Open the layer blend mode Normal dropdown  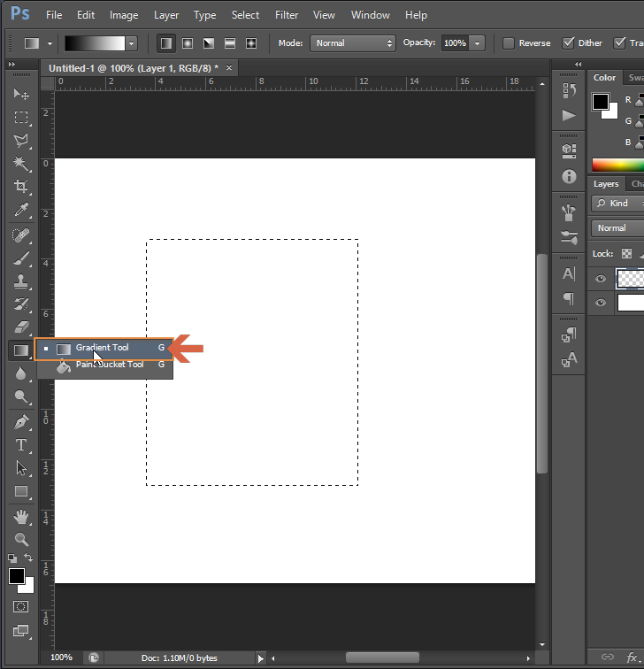(617, 227)
